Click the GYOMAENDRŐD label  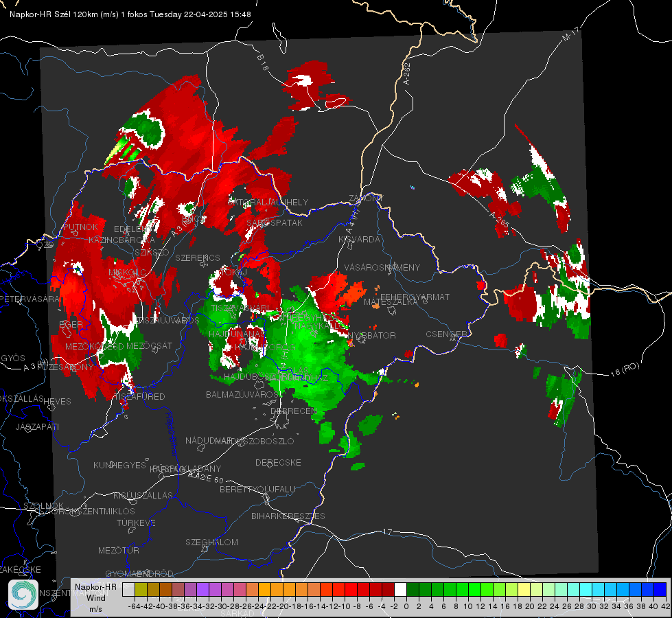pyautogui.click(x=139, y=574)
